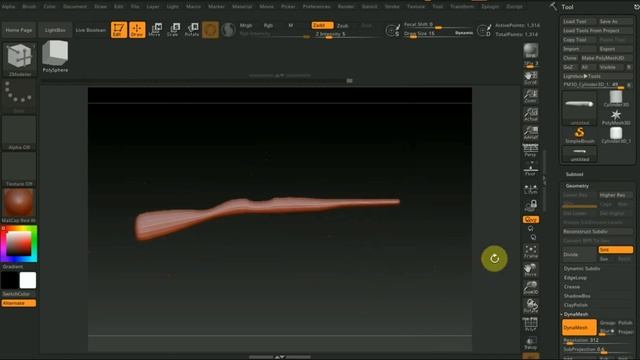
Task: Click the AAHalf icon
Action: coord(531,133)
